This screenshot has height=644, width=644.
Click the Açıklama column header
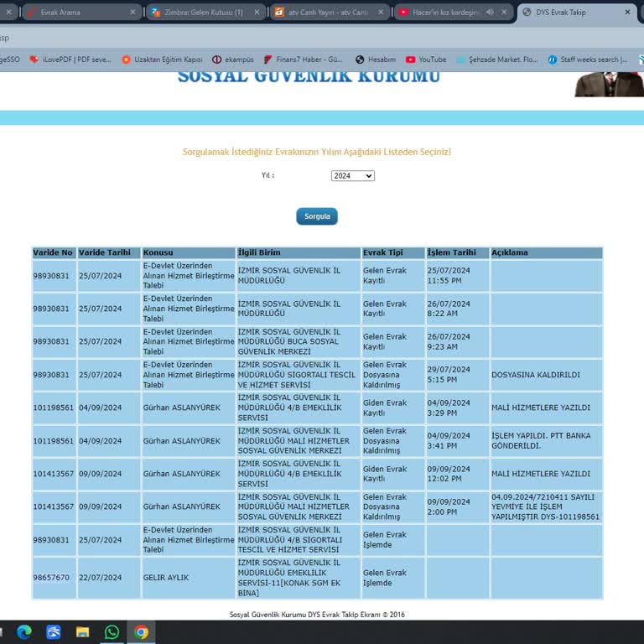(547, 252)
